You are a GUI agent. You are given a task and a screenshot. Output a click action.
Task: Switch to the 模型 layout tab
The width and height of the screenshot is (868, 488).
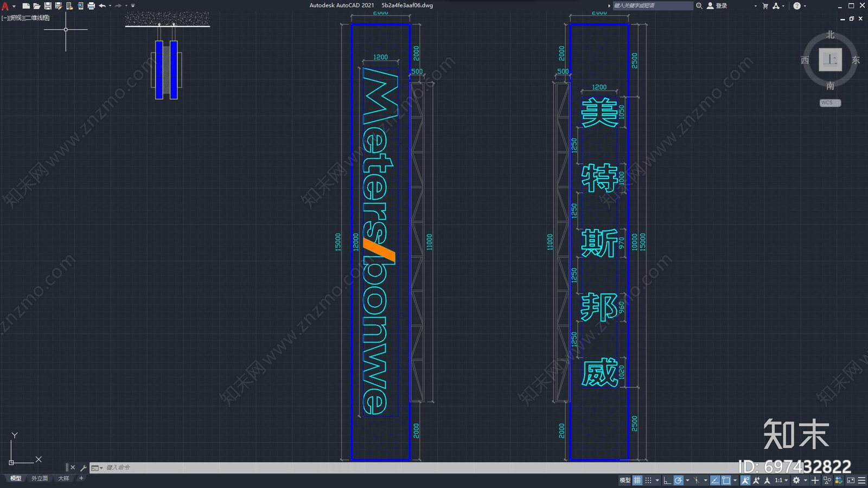coord(16,478)
